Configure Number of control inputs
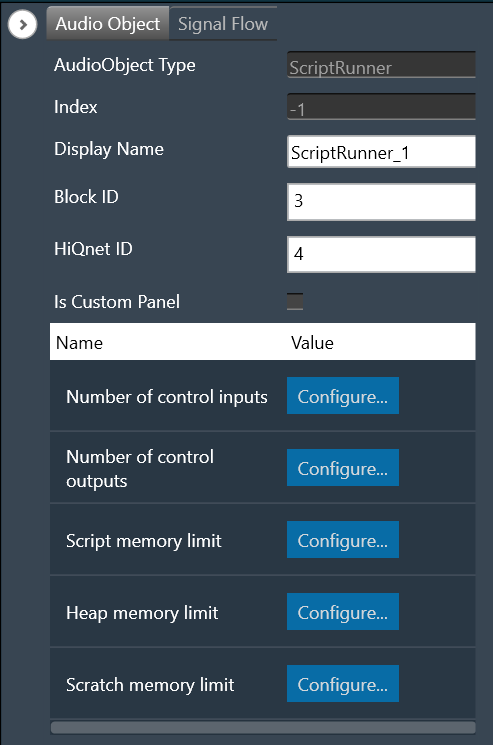This screenshot has width=493, height=745. click(x=343, y=396)
